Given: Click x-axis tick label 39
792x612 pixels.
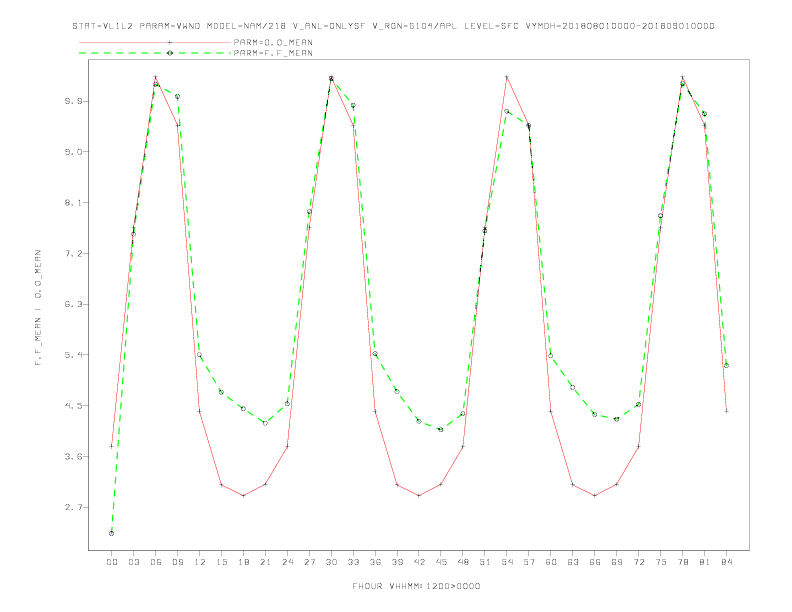Looking at the screenshot, I should point(397,562).
